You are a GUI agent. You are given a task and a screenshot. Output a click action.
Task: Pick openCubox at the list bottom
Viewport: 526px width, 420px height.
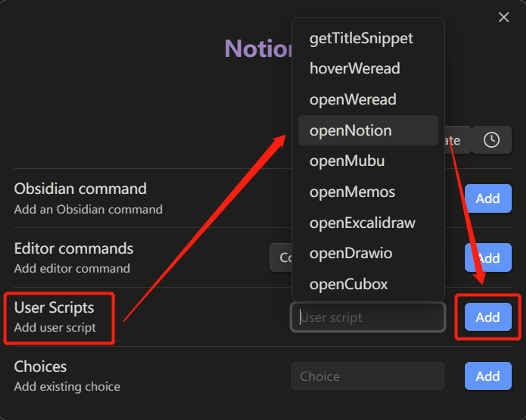(349, 284)
